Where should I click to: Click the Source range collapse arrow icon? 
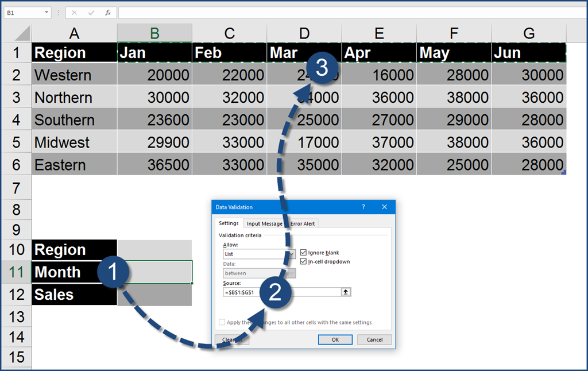point(346,292)
